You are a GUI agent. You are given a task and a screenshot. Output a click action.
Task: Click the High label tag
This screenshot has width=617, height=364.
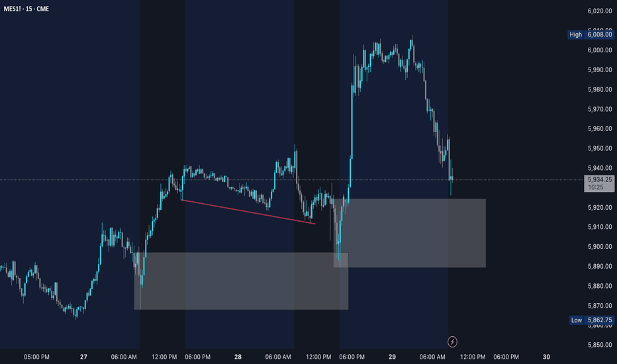(x=576, y=34)
